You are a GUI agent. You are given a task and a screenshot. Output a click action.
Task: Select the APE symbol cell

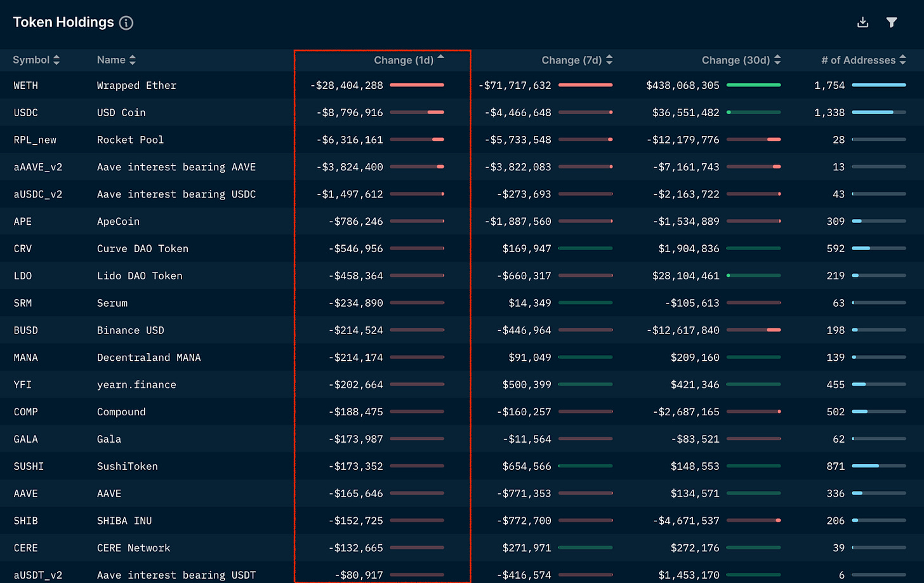point(23,222)
